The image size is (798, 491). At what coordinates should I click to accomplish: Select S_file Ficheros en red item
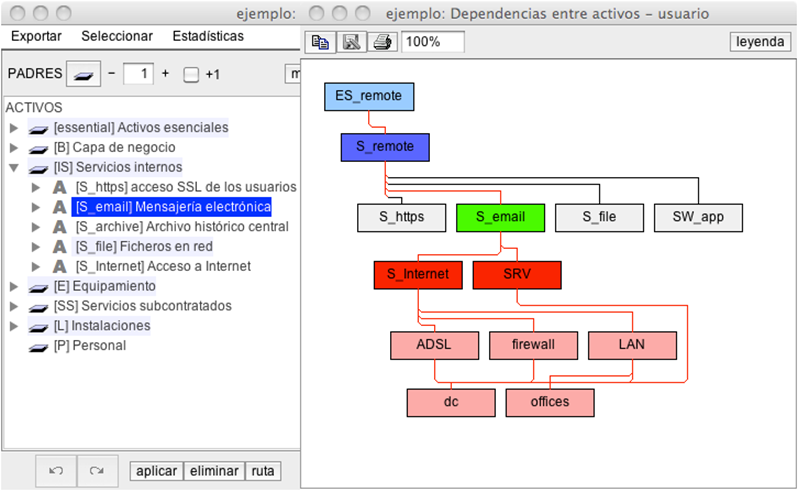coord(144,246)
